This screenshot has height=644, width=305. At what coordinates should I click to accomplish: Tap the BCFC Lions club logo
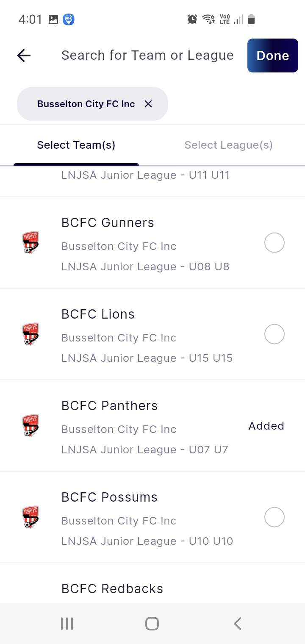[x=30, y=334]
